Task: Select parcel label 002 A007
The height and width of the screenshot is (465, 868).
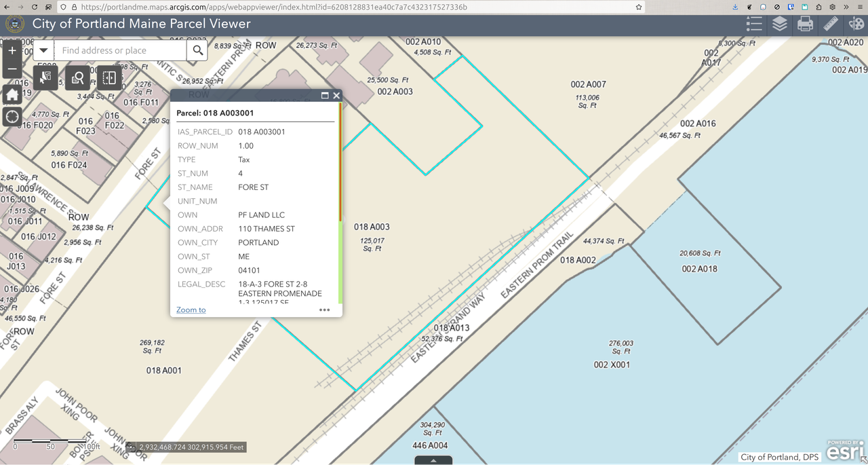Action: tap(588, 84)
